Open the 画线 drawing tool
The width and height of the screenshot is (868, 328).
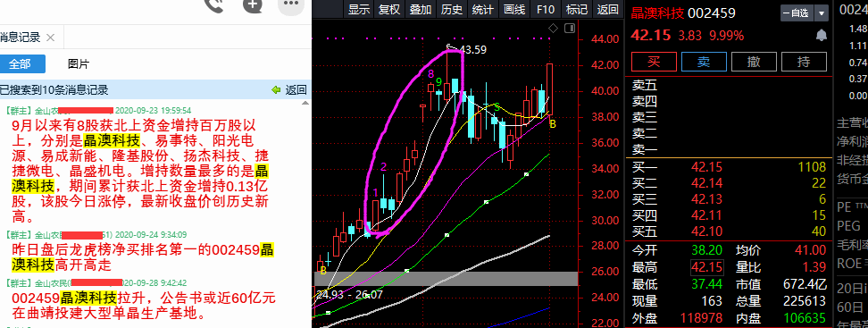click(514, 10)
